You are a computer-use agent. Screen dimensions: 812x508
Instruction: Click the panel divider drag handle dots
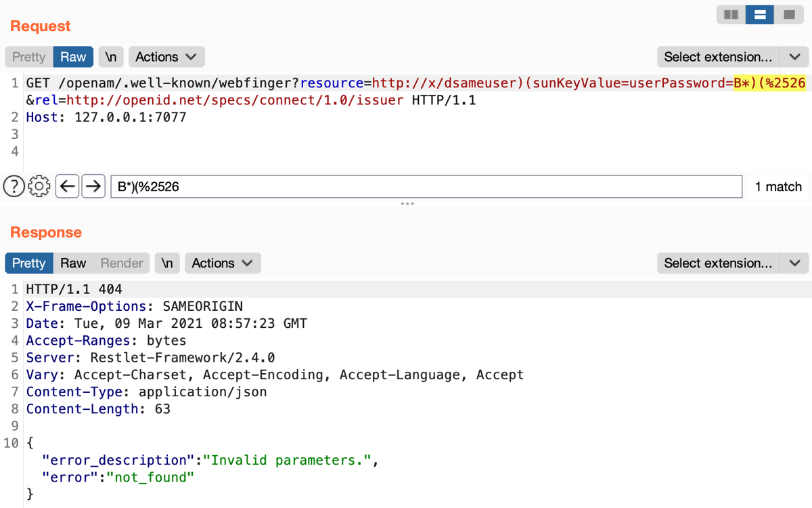click(407, 203)
